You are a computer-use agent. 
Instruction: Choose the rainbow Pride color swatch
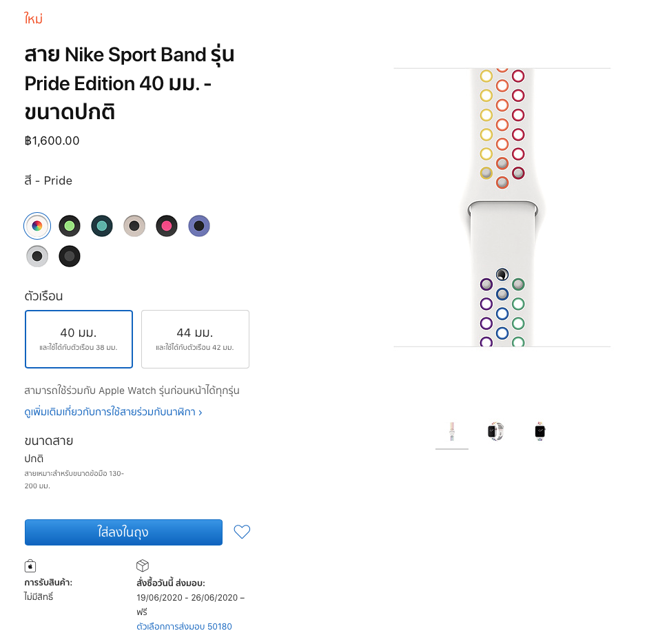click(37, 225)
